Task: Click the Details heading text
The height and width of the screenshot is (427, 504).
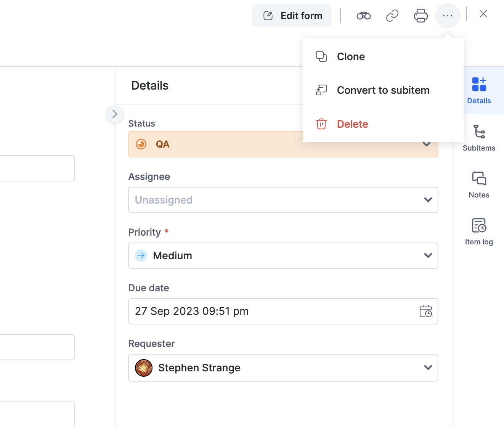Action: point(150,86)
